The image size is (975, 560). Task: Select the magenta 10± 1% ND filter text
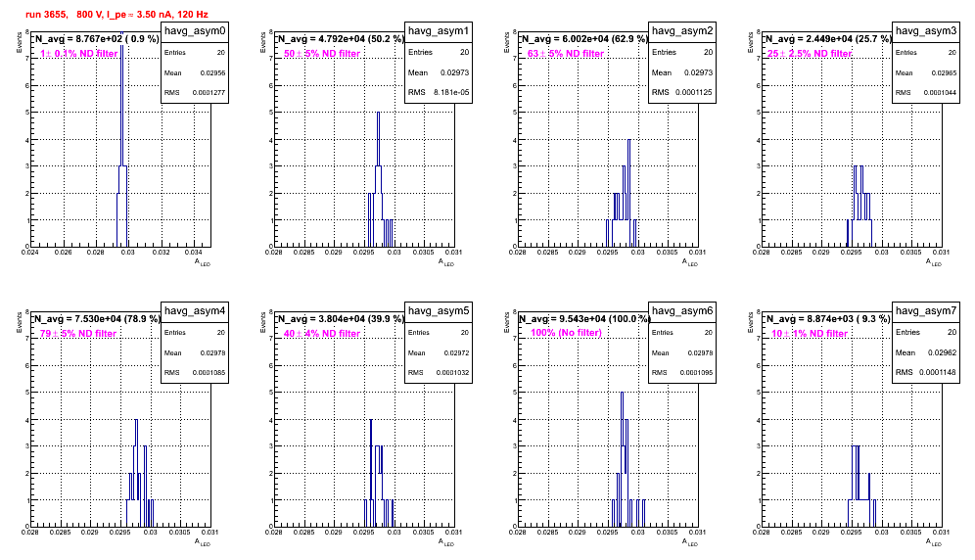(x=810, y=334)
